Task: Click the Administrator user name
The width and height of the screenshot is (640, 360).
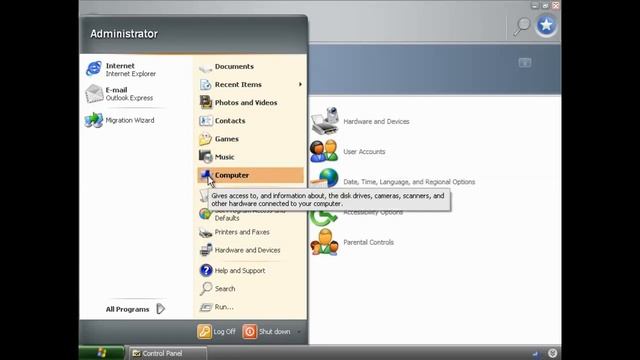Action: 124,34
